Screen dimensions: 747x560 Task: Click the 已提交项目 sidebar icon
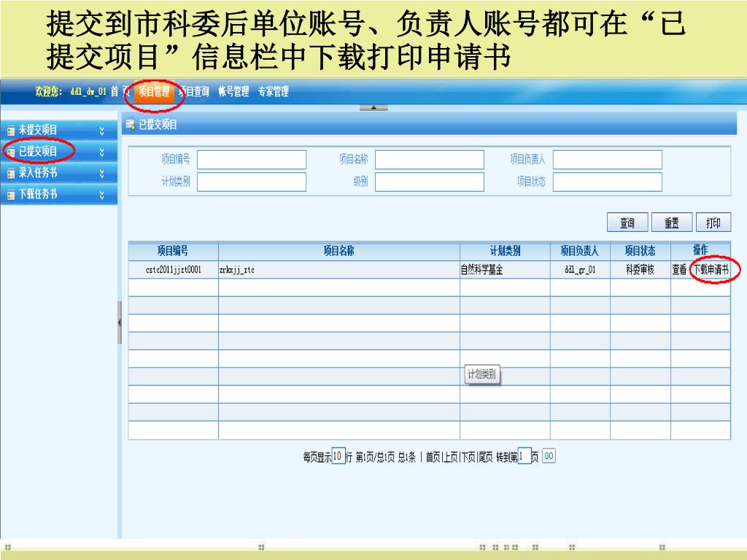tap(10, 152)
